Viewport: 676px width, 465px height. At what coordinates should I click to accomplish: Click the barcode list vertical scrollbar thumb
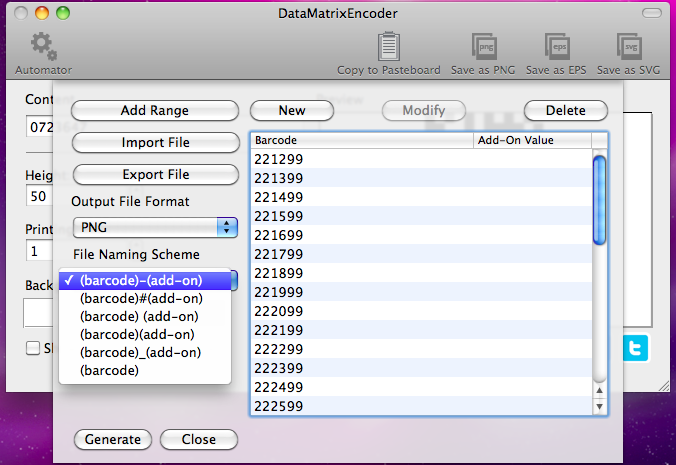pos(599,200)
